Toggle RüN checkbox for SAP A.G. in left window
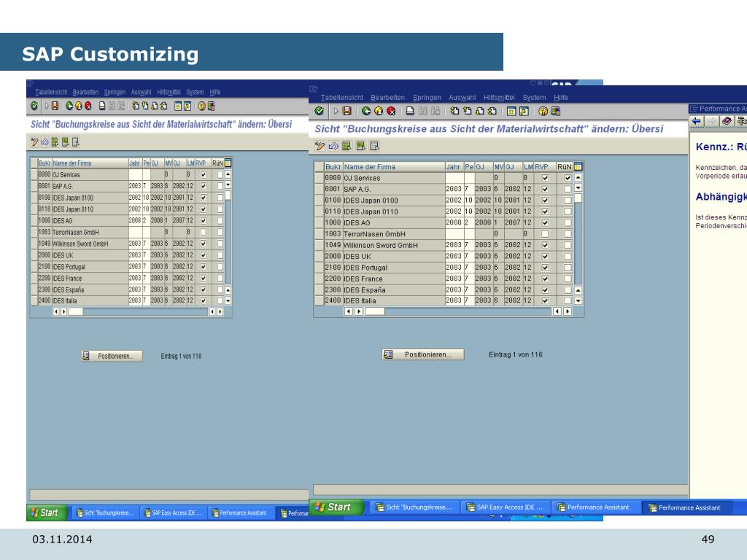 pyautogui.click(x=220, y=186)
